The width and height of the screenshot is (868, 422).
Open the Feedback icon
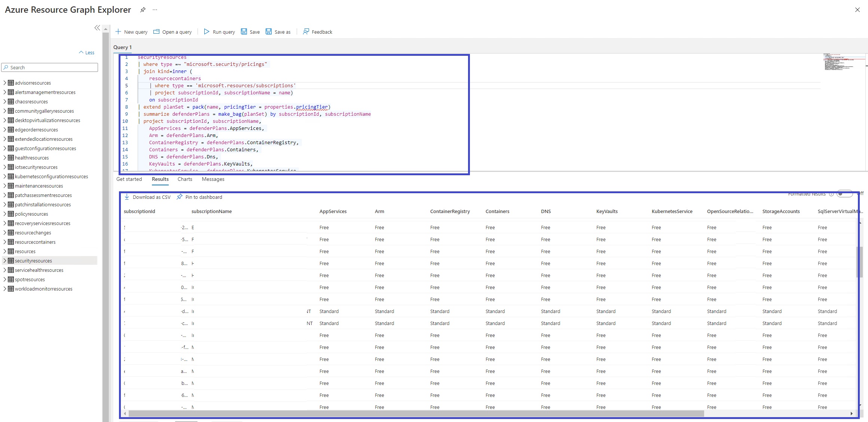306,32
